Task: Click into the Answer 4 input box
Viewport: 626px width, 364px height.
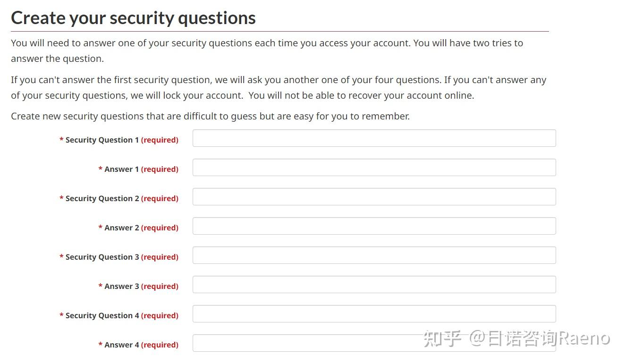Action: coord(307,343)
